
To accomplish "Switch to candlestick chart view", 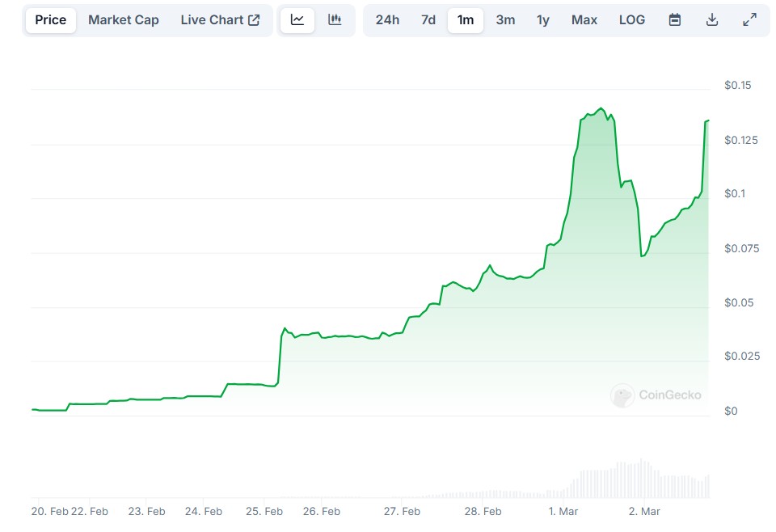I will point(335,20).
